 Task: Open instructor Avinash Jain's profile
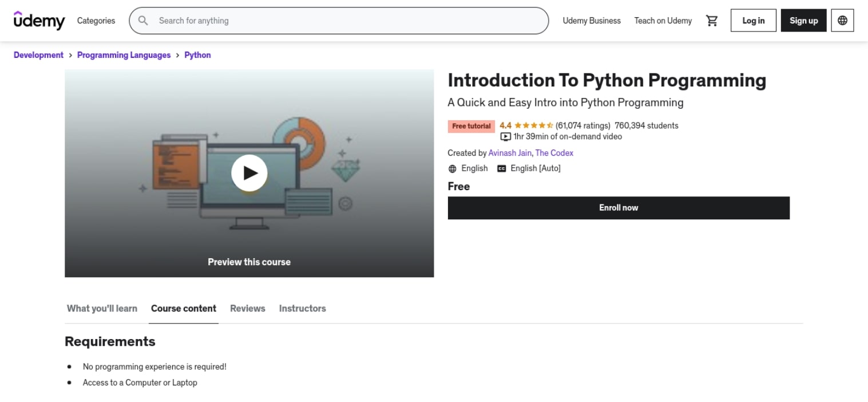tap(509, 153)
